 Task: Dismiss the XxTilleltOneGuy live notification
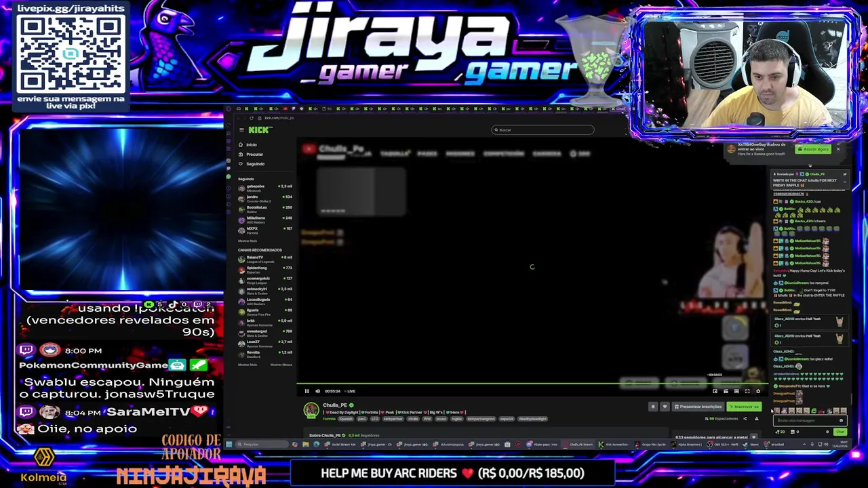point(838,149)
